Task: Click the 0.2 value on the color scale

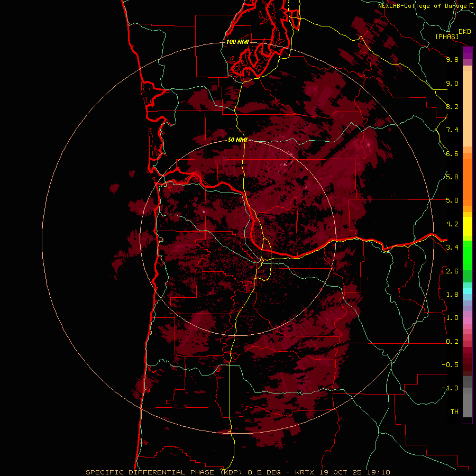Action: tap(452, 342)
